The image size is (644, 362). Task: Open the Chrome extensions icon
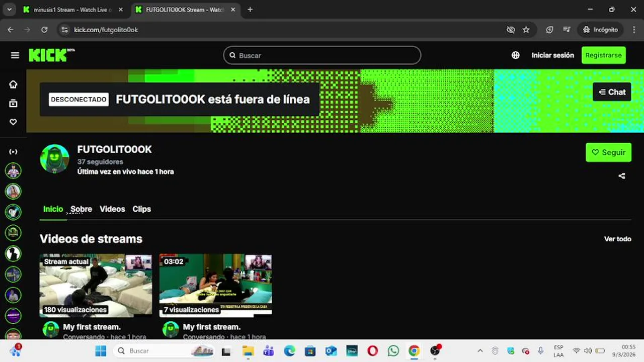(549, 30)
